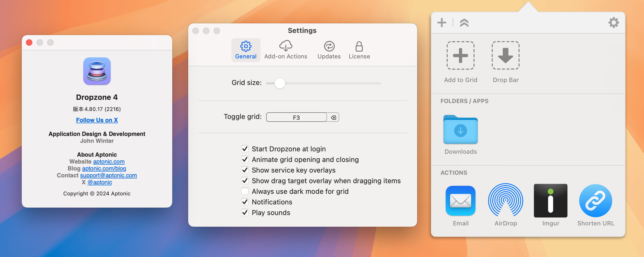The height and width of the screenshot is (257, 644).
Task: Click the John Winter name text
Action: tap(97, 141)
